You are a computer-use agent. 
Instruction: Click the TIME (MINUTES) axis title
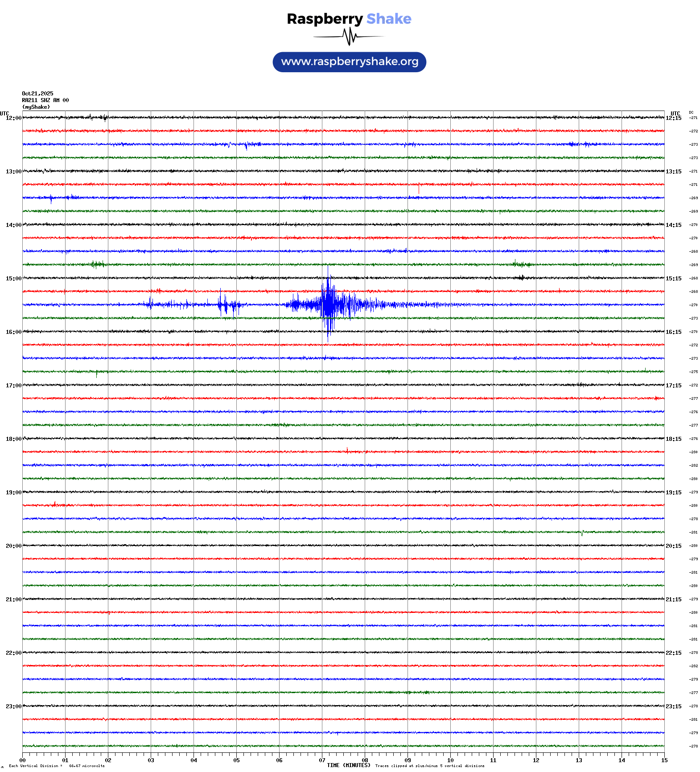point(349,765)
